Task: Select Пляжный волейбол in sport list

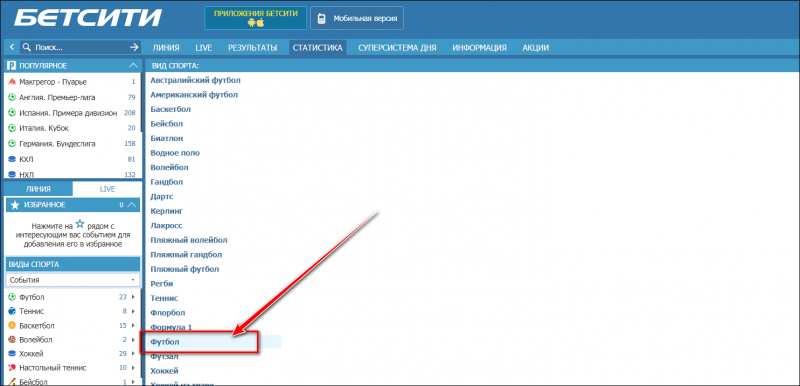Action: pos(189,240)
